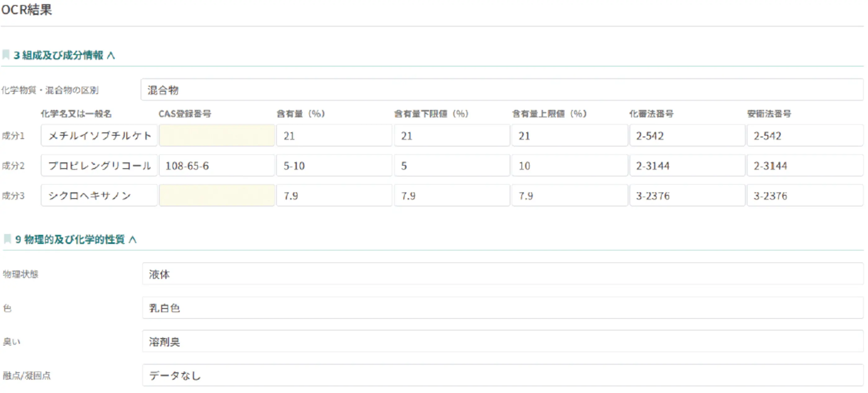This screenshot has width=868, height=393.
Task: Edit the 化審法番号 field showing 2-3144
Action: (x=687, y=166)
